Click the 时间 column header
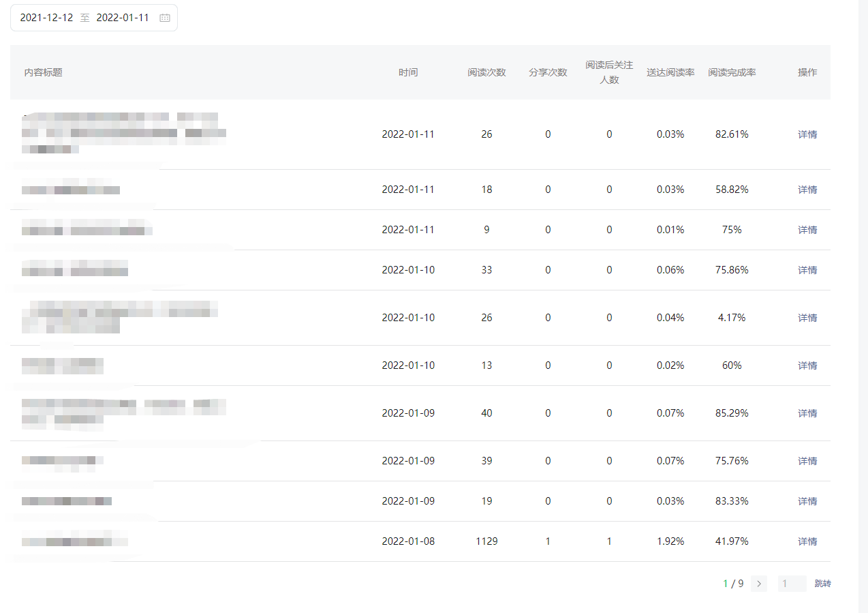Viewport: 868px width, 613px height. pos(408,72)
